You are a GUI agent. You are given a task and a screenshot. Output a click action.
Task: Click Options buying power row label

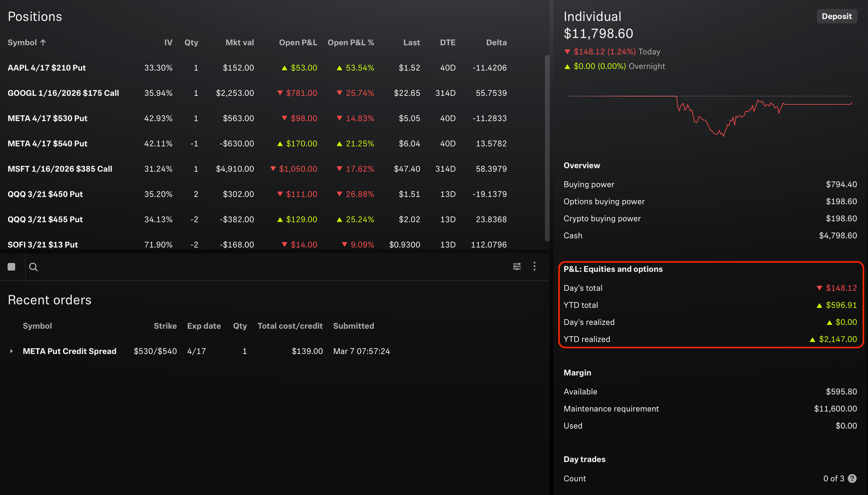coord(604,201)
